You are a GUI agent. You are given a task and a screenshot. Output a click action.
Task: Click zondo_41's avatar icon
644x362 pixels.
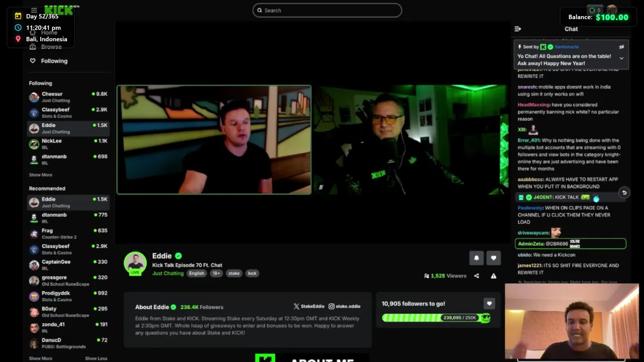(34, 327)
